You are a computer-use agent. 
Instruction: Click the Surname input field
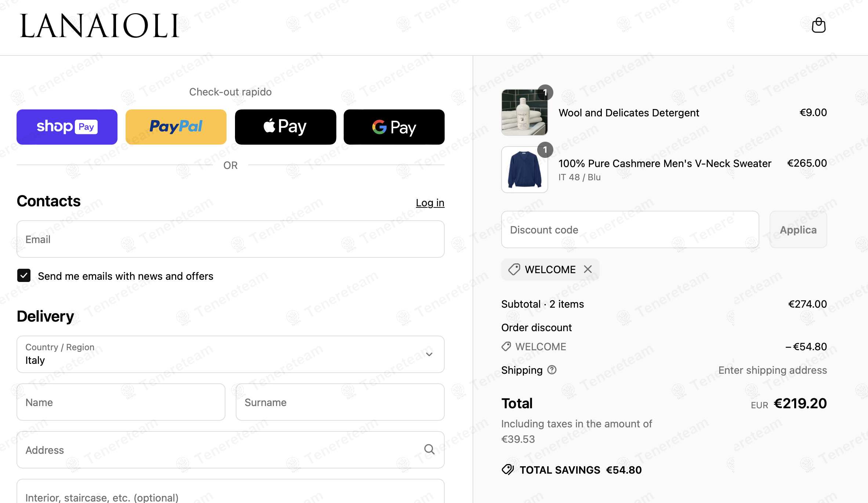[x=340, y=402]
